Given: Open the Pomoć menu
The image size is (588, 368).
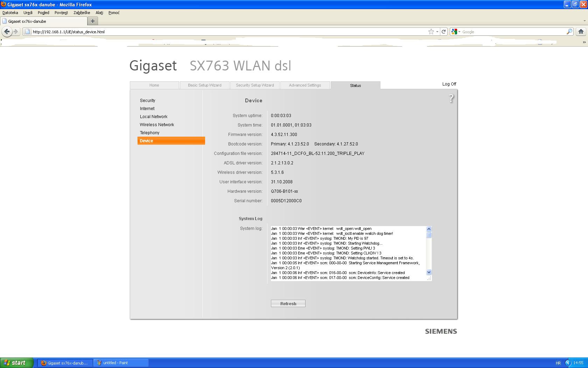Looking at the screenshot, I should click(114, 13).
